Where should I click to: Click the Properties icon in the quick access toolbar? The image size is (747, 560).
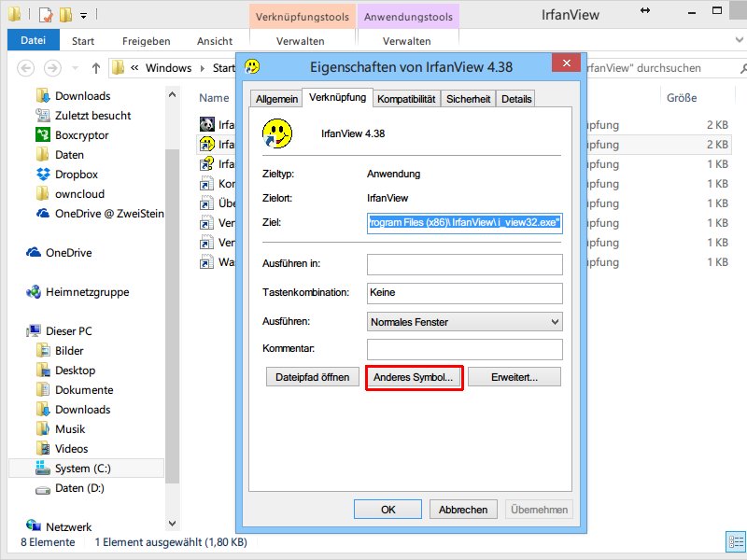pyautogui.click(x=46, y=15)
